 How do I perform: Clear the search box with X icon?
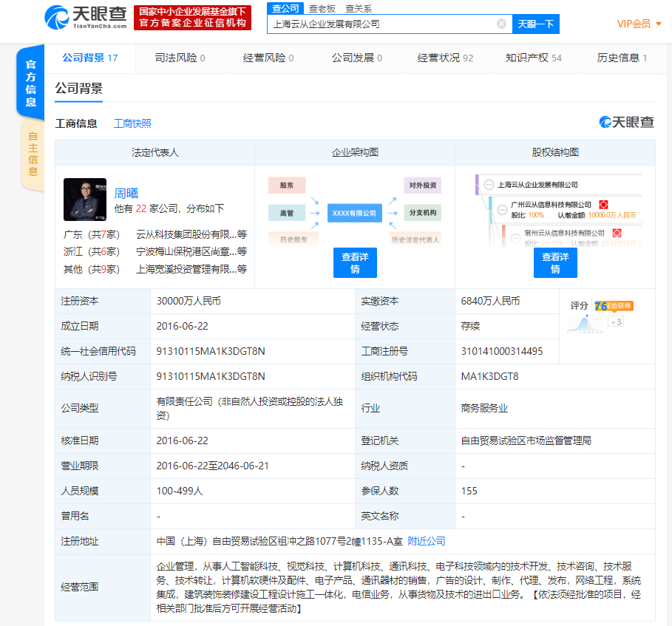501,24
